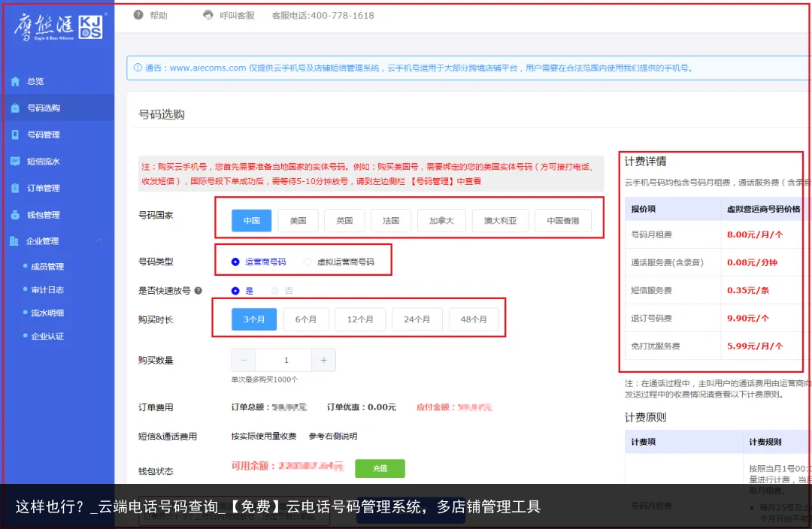Image resolution: width=812 pixels, height=529 pixels.
Task: Open 订单管理 in the sidebar
Action: [x=57, y=188]
